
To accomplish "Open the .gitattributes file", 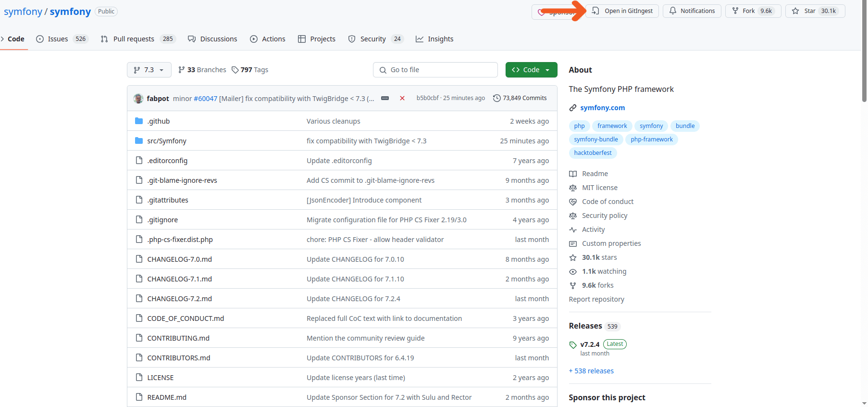I will click(x=168, y=200).
